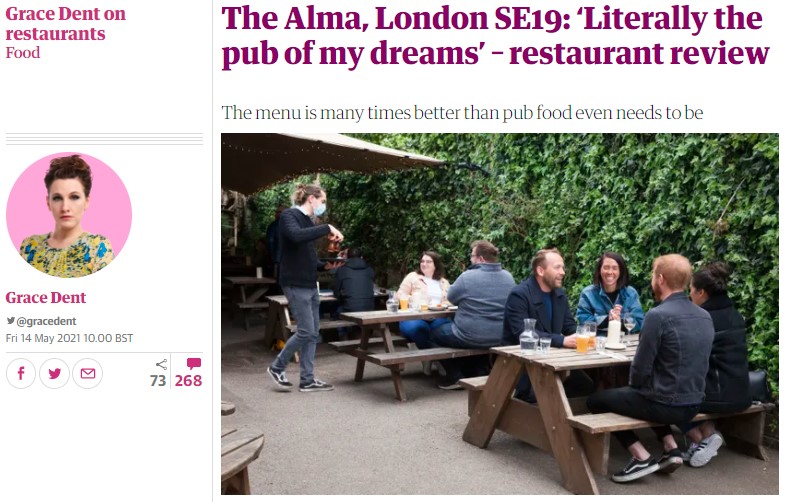Share article on Facebook
This screenshot has height=502, width=788.
click(x=21, y=373)
